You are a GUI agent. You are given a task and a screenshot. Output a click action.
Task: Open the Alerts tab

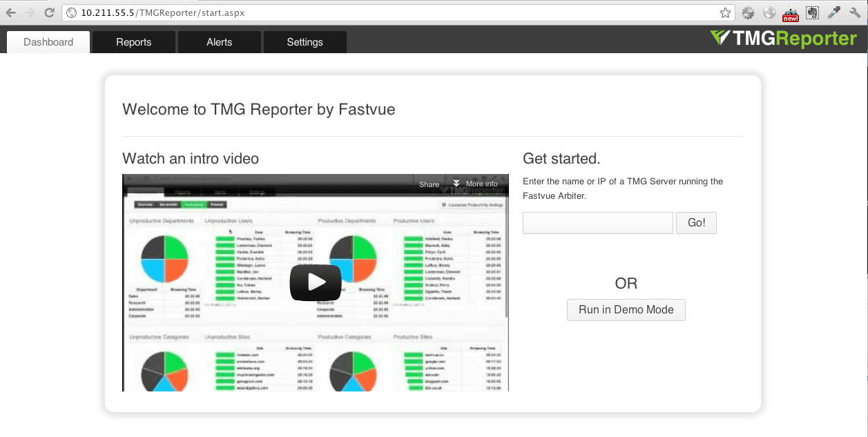pyautogui.click(x=220, y=42)
